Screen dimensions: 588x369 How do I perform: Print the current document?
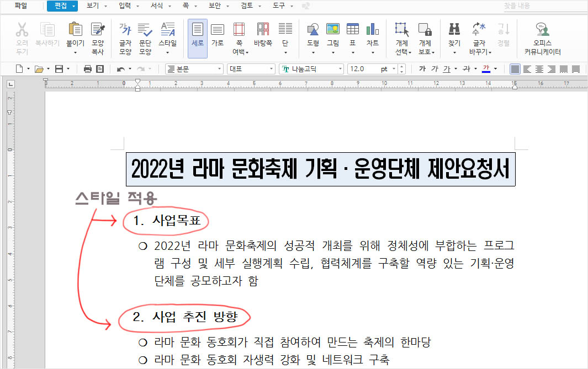coord(87,68)
